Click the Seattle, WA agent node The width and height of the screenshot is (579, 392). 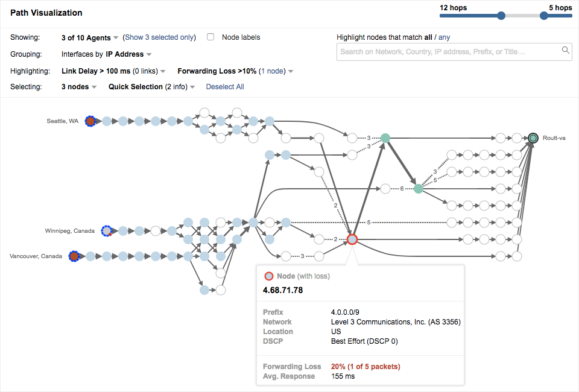point(90,121)
